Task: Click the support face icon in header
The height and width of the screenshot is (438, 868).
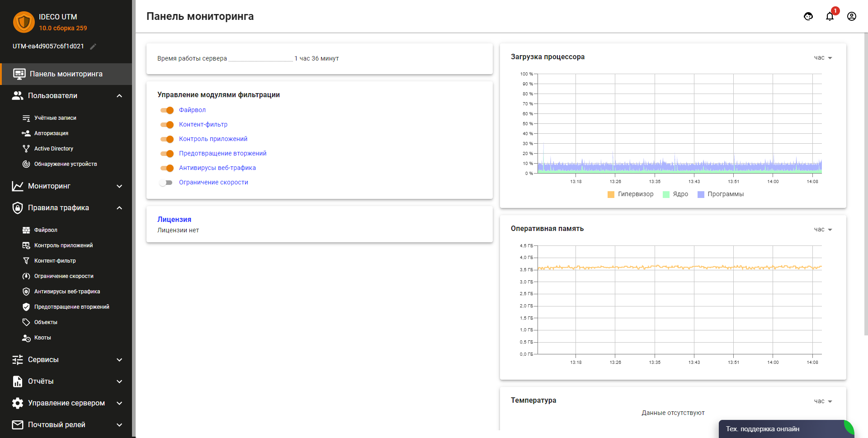Action: click(x=808, y=17)
